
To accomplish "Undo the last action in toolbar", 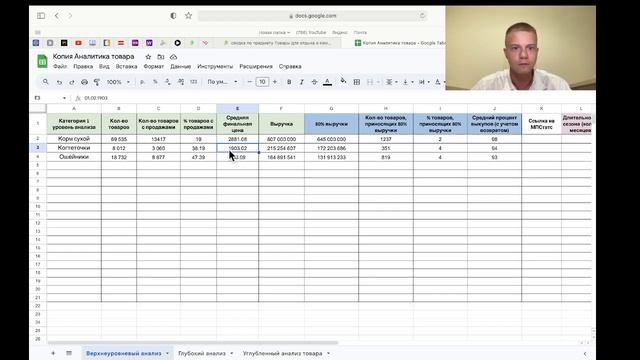I will (59, 82).
